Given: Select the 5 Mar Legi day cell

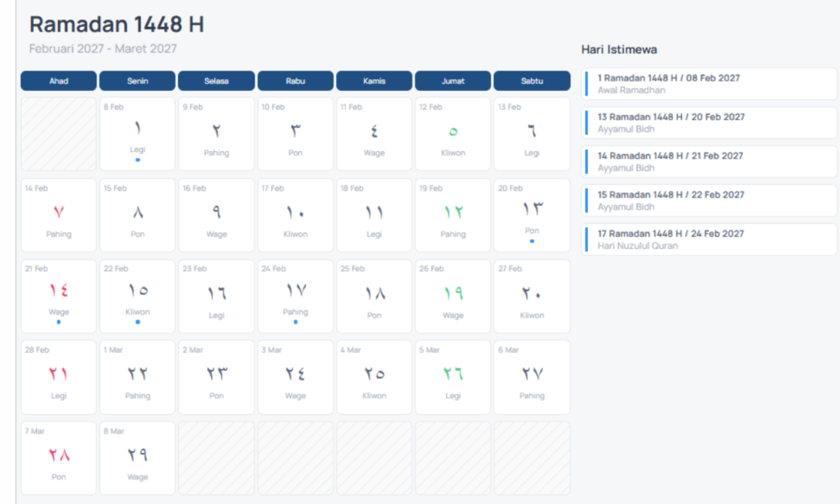Looking at the screenshot, I should (x=453, y=377).
